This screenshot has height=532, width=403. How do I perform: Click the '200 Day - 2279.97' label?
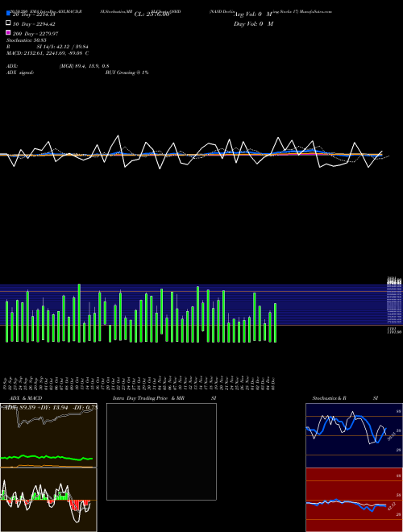35,34
